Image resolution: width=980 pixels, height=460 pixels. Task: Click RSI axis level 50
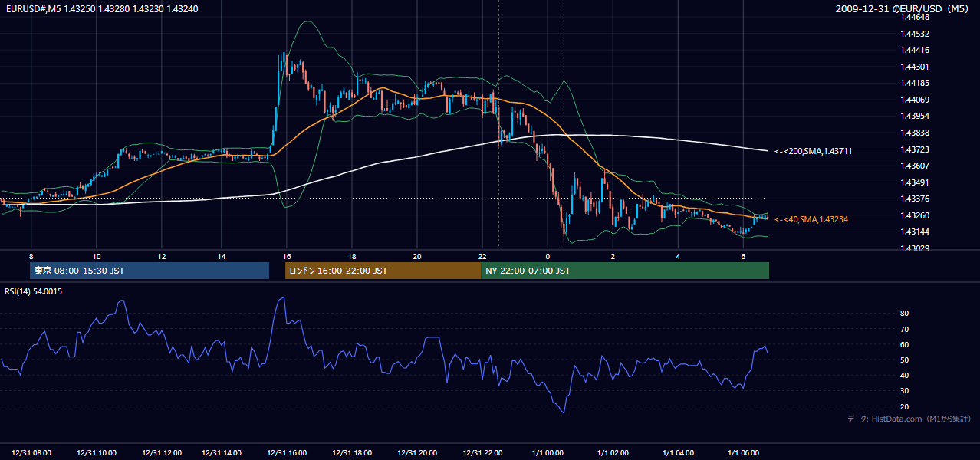coord(905,360)
